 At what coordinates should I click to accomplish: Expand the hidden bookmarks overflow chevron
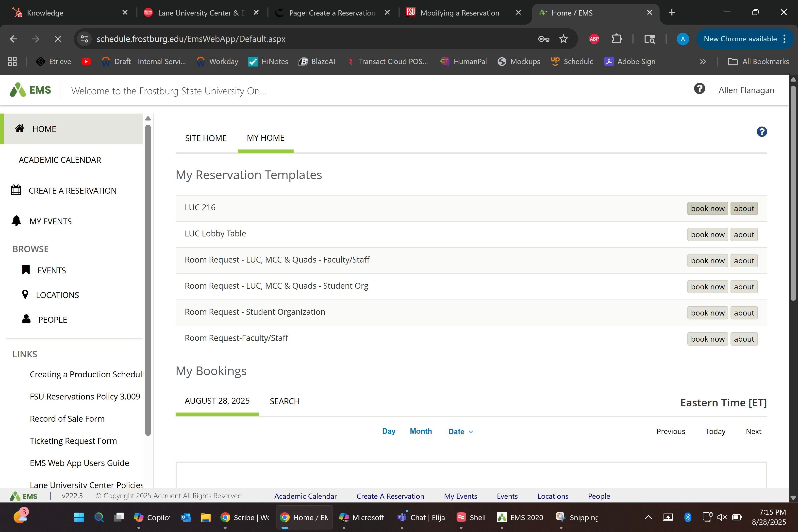click(x=703, y=61)
